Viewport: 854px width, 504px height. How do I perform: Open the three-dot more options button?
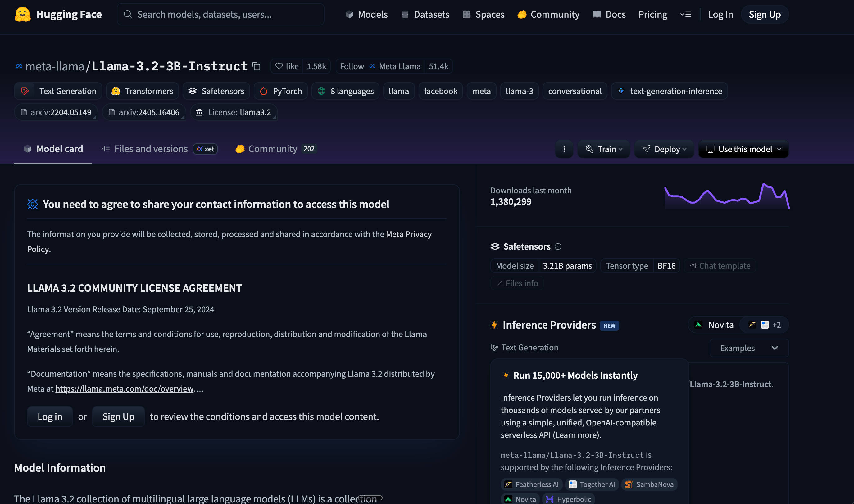point(564,149)
